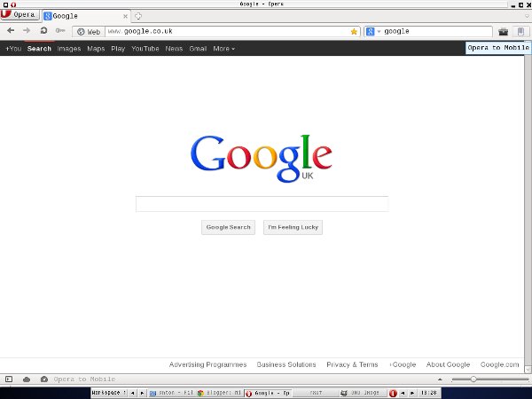Open YouTube in the Google bar
The image size is (532, 399).
(x=145, y=49)
